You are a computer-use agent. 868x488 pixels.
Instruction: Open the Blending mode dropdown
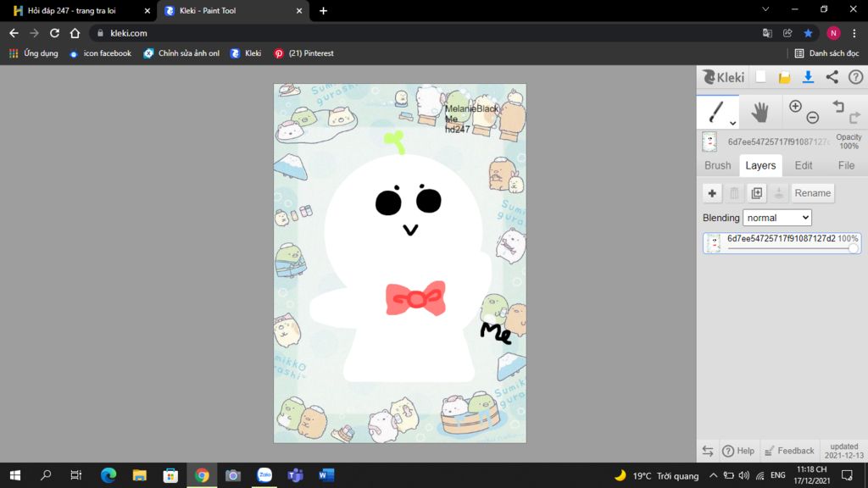(776, 218)
